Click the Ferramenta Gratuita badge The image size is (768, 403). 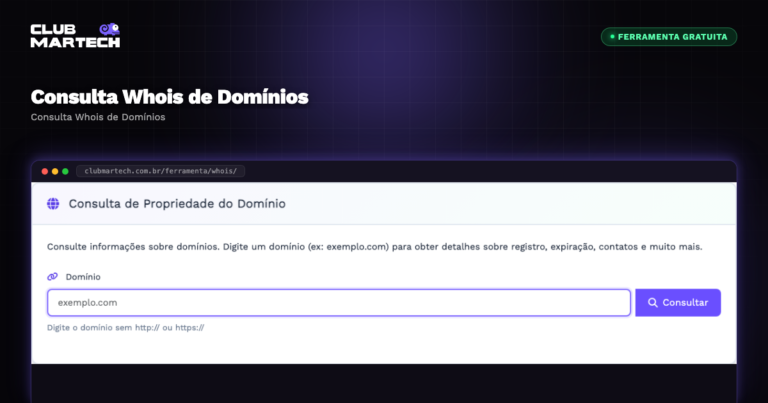pyautogui.click(x=669, y=37)
